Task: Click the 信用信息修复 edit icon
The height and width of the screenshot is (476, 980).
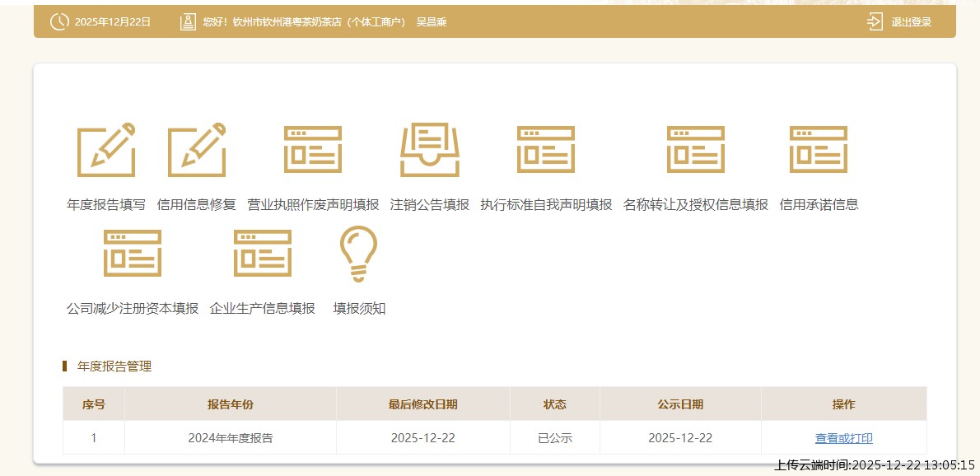Action: [197, 150]
